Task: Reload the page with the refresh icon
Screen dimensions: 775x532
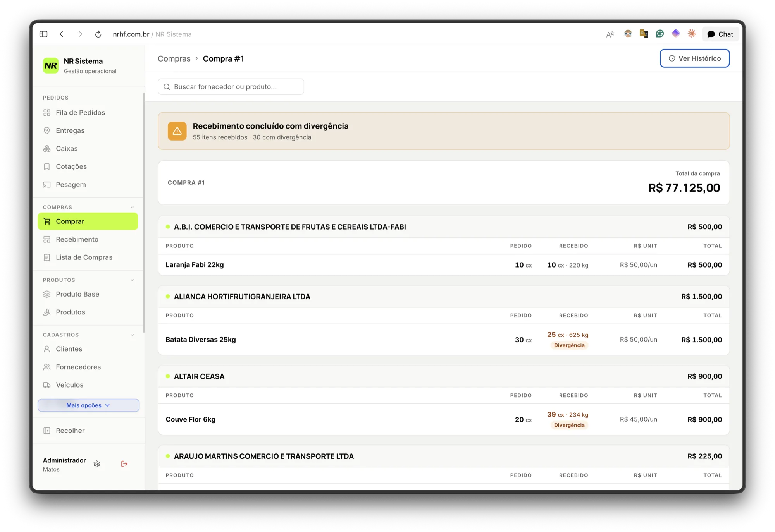Action: [x=98, y=34]
